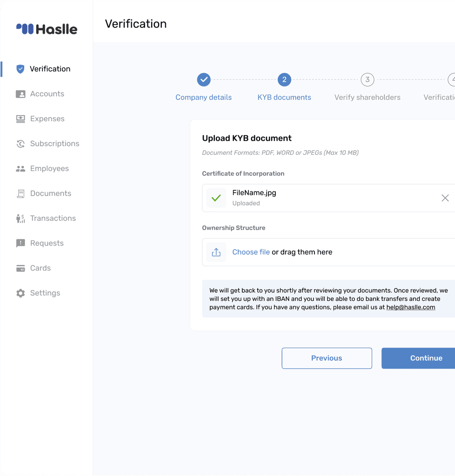Click the Expenses sidebar icon
The width and height of the screenshot is (455, 476).
20,119
